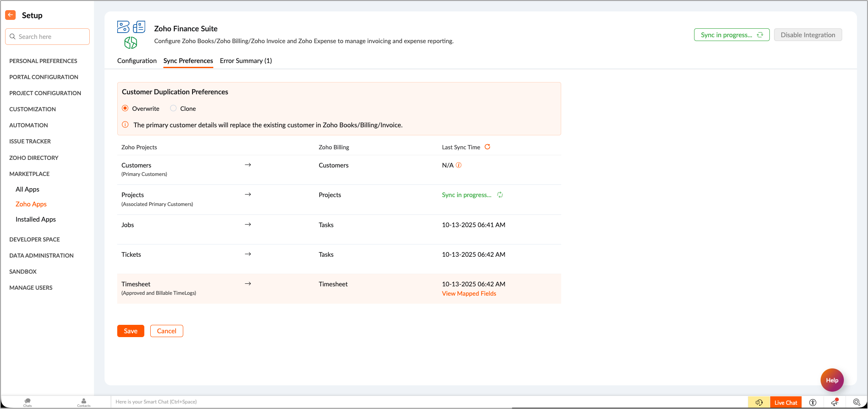Click the Last Sync Time column header

pos(461,147)
